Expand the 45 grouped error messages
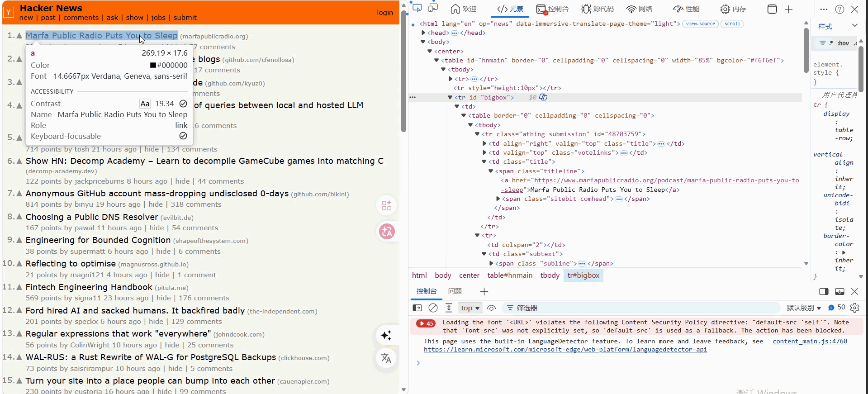Viewport: 868px width, 394px height. [x=426, y=323]
